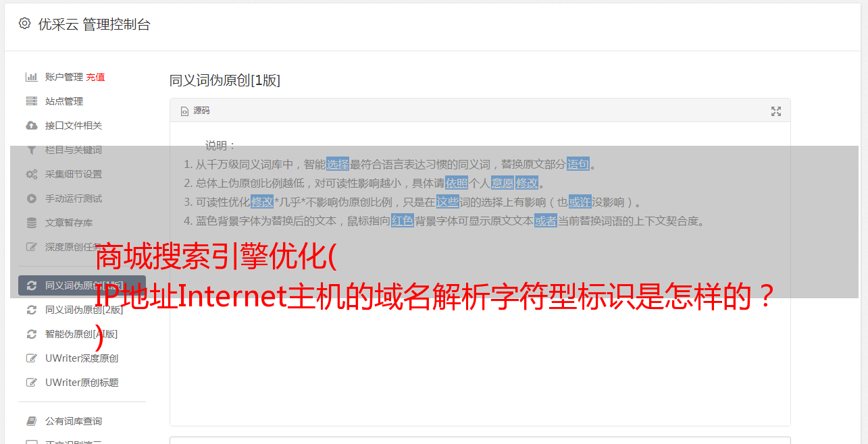
Task: Open 接口文件相关 cloud upload icon
Action: pos(31,126)
